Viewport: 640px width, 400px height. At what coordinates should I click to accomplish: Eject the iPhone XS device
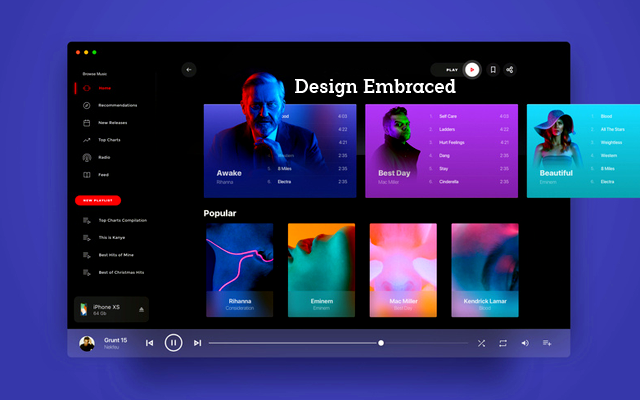pyautogui.click(x=141, y=309)
